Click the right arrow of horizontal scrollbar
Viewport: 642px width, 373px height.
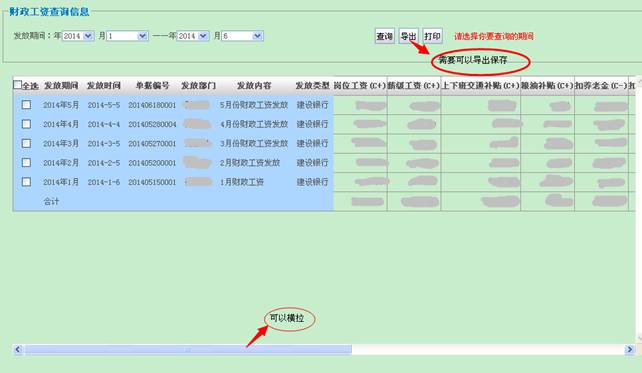coord(630,349)
